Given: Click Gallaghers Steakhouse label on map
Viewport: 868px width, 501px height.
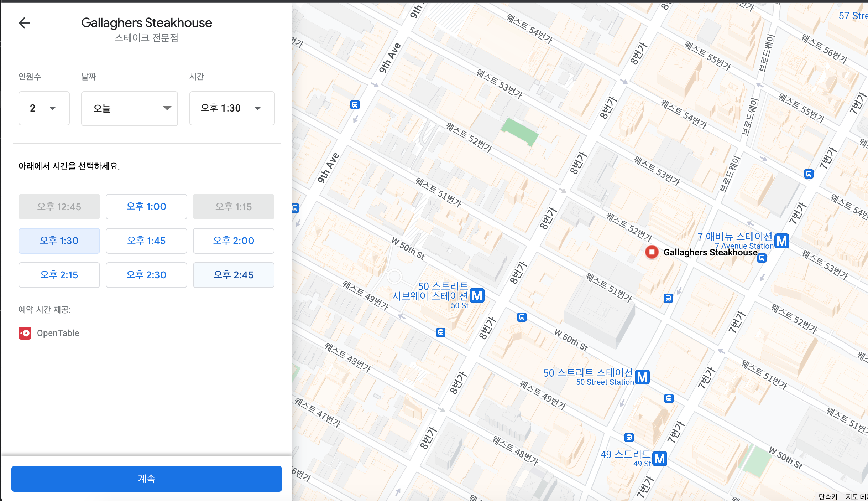Looking at the screenshot, I should [710, 252].
